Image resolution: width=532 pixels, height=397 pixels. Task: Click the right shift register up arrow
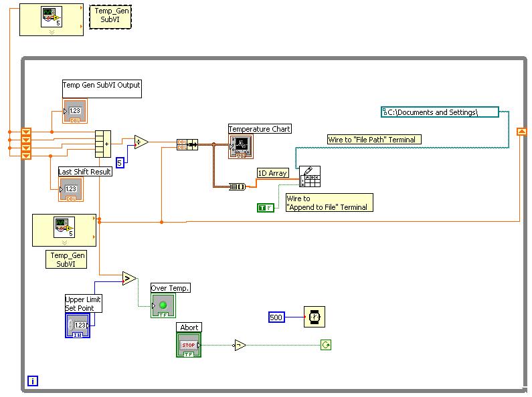[x=523, y=132]
